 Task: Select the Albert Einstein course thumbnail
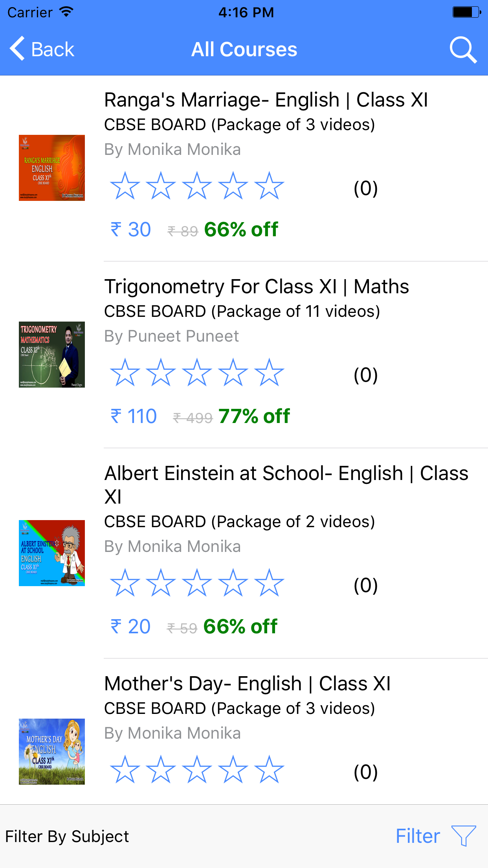pyautogui.click(x=52, y=553)
